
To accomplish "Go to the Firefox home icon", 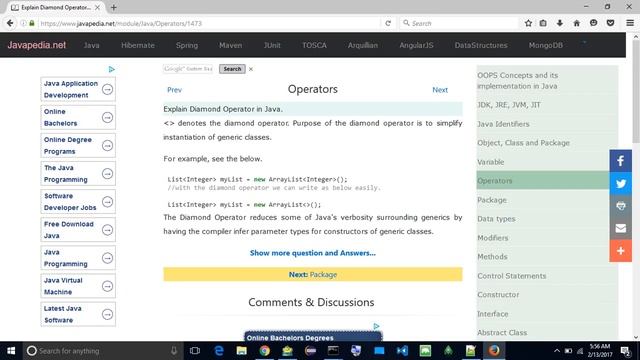I will click(576, 23).
